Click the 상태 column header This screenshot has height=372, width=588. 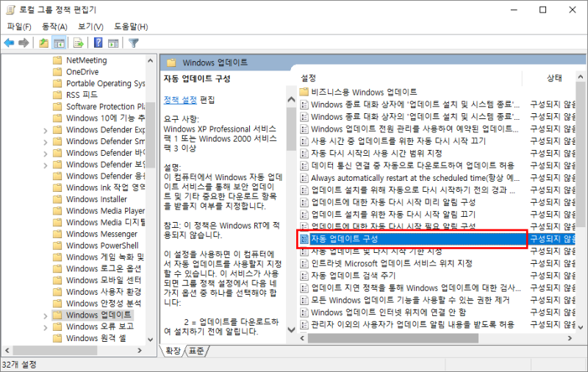[x=555, y=78]
